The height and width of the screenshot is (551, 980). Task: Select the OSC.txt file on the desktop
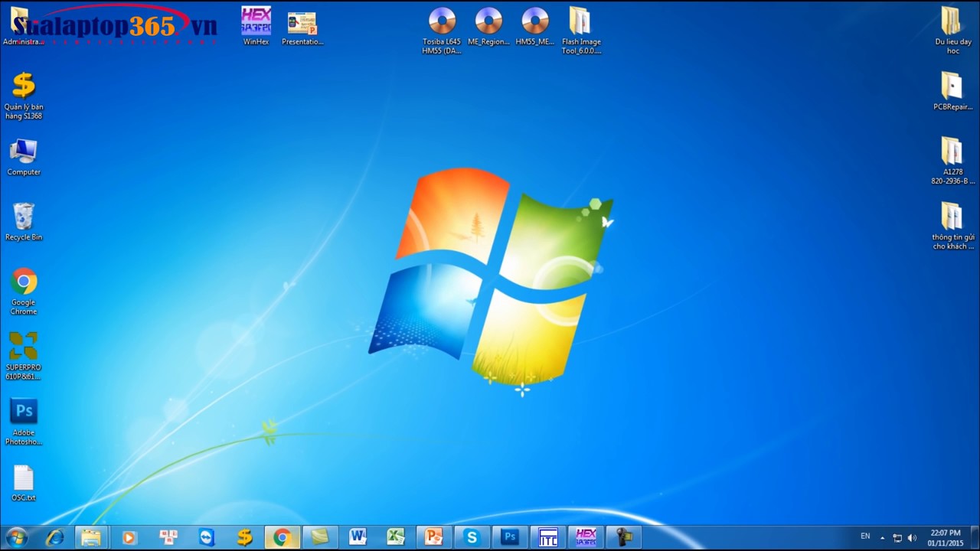pyautogui.click(x=24, y=483)
